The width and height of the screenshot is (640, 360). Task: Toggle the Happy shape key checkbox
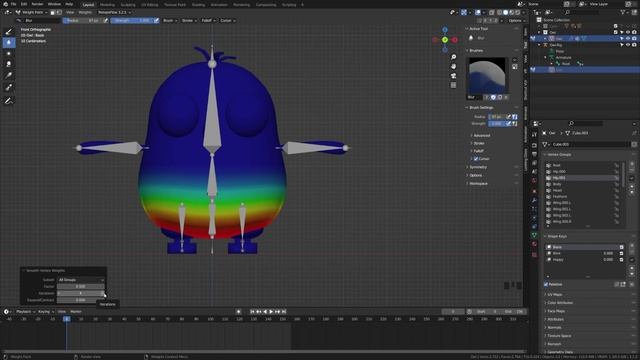[621, 260]
